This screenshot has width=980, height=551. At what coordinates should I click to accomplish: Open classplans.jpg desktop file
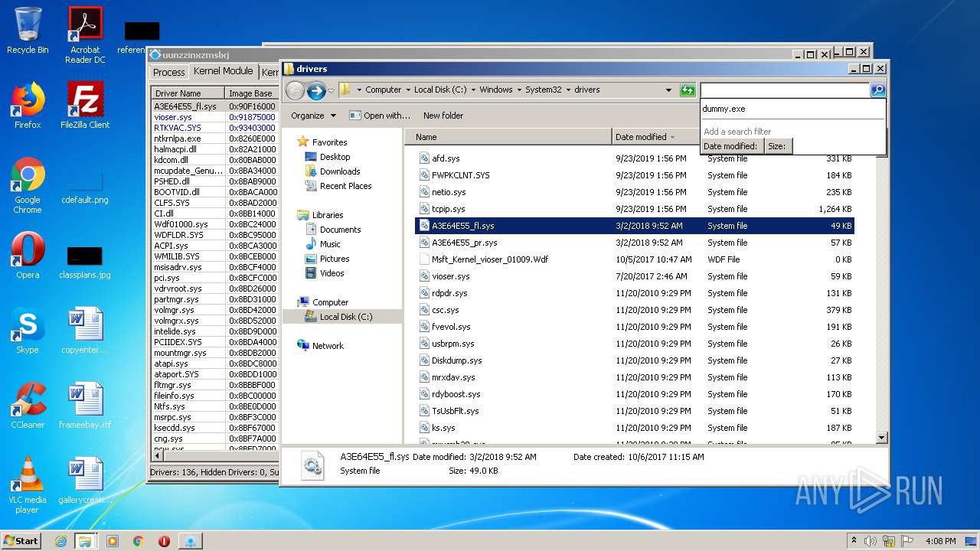pyautogui.click(x=85, y=262)
